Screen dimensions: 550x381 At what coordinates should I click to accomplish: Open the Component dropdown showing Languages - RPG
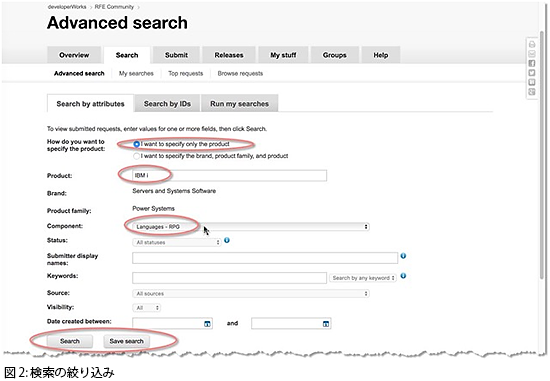coord(251,227)
